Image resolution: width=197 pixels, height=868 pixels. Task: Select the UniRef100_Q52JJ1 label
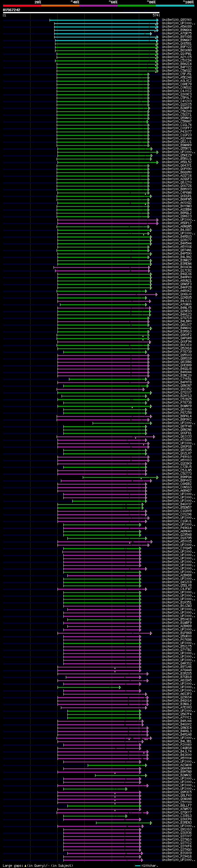pyautogui.click(x=177, y=142)
